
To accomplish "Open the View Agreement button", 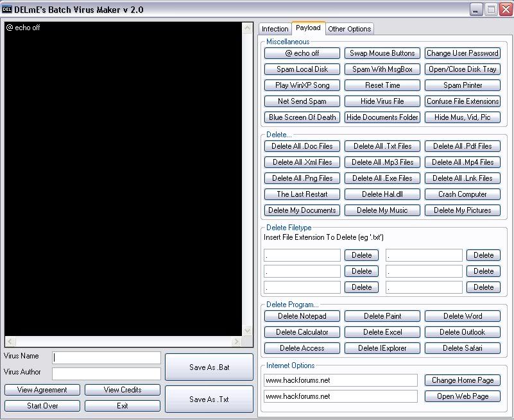I will tap(42, 391).
